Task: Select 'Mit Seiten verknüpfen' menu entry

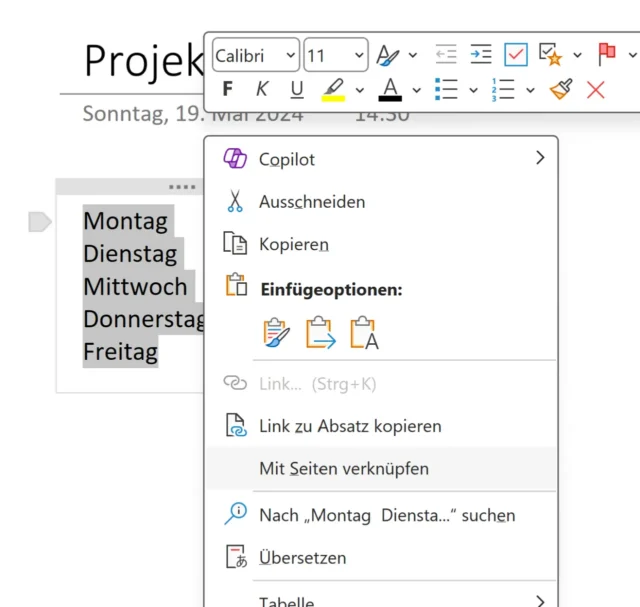Action: tap(344, 468)
